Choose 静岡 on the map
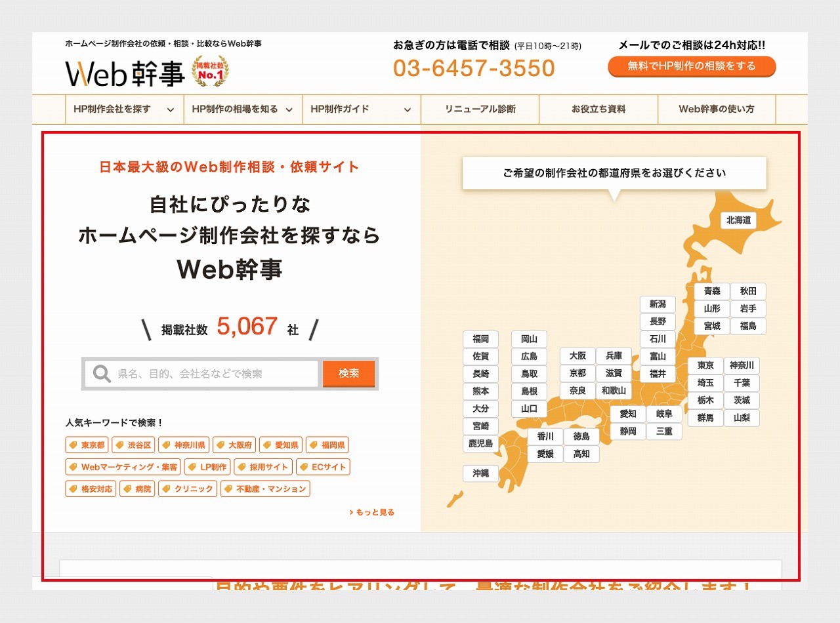Viewport: 840px width, 623px height. [628, 432]
